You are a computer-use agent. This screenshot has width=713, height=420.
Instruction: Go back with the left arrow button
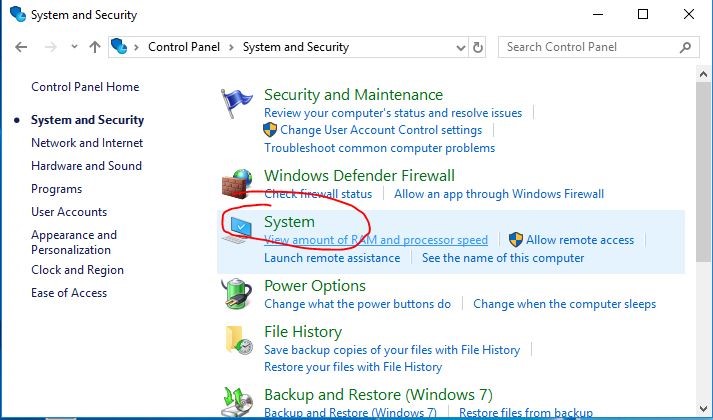coord(21,47)
